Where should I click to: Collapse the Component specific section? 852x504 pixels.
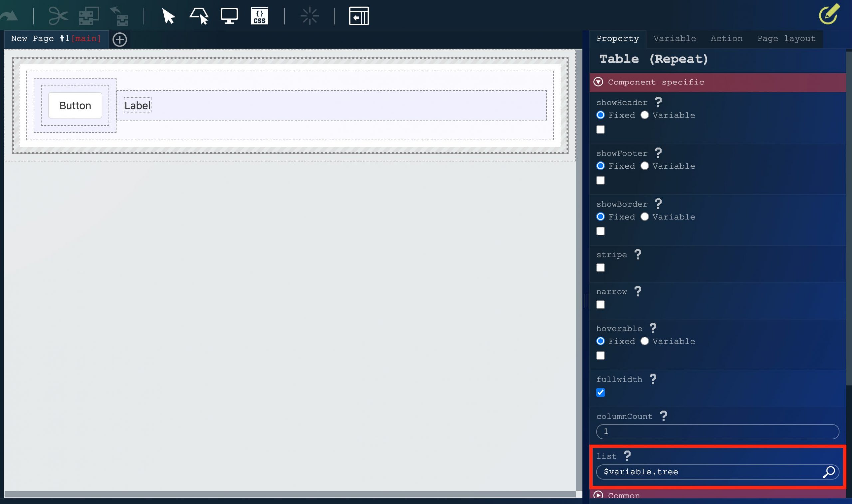click(598, 82)
